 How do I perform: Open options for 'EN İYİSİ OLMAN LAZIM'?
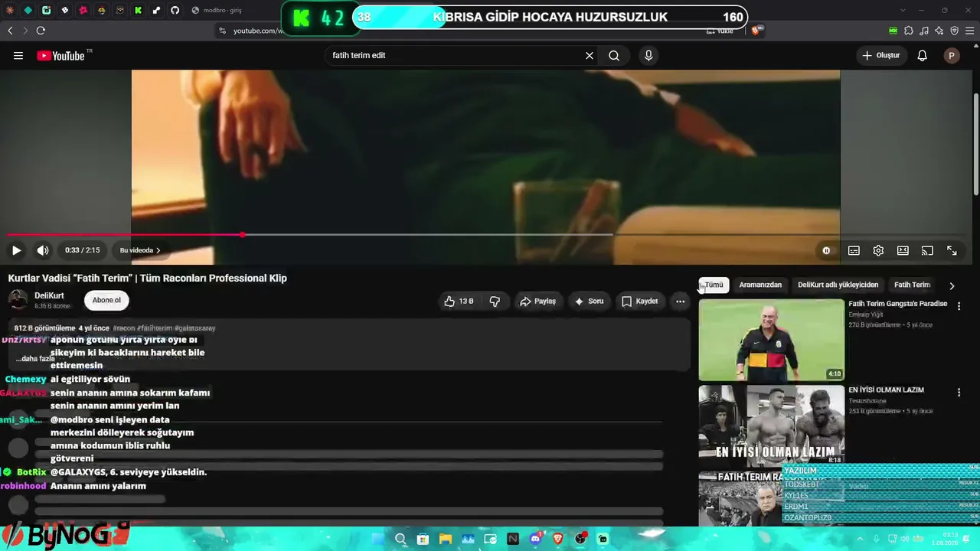[959, 393]
